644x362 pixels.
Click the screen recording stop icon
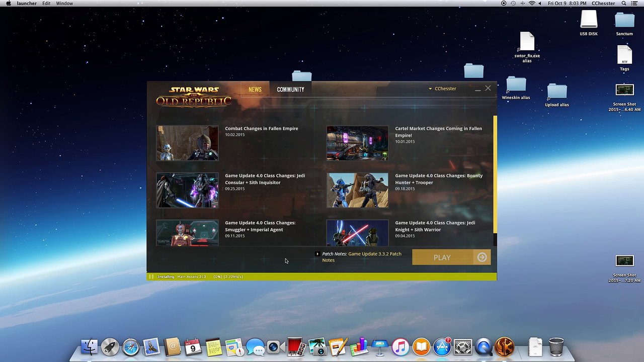[504, 4]
